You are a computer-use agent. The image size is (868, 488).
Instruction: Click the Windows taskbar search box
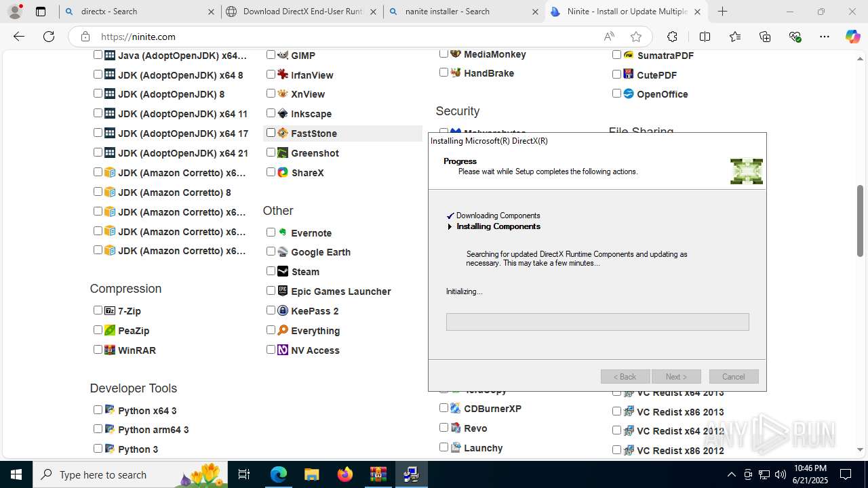pos(132,474)
